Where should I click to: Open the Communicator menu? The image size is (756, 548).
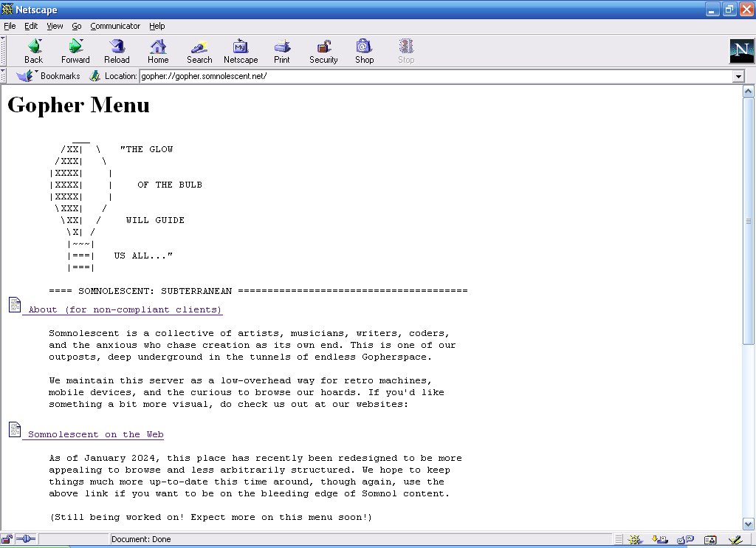[x=115, y=26]
